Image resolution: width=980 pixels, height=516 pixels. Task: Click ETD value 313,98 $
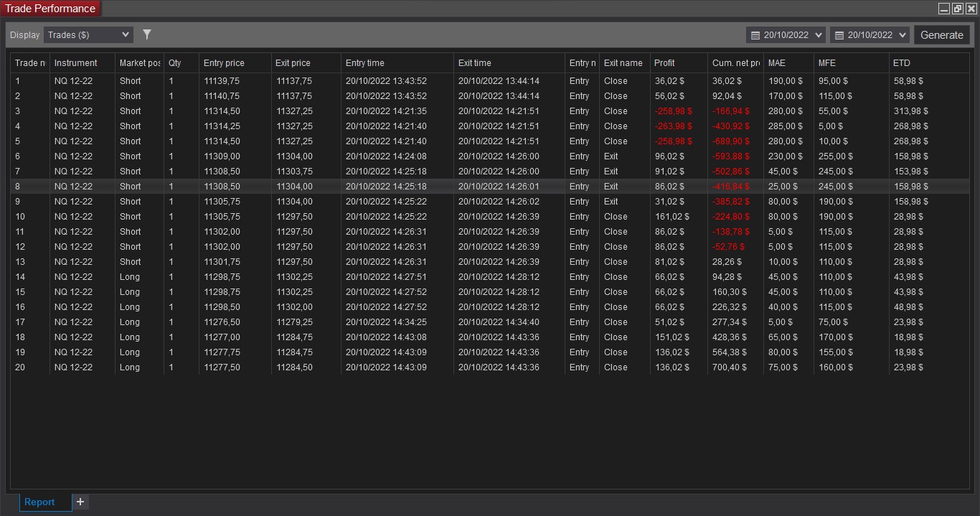[911, 111]
